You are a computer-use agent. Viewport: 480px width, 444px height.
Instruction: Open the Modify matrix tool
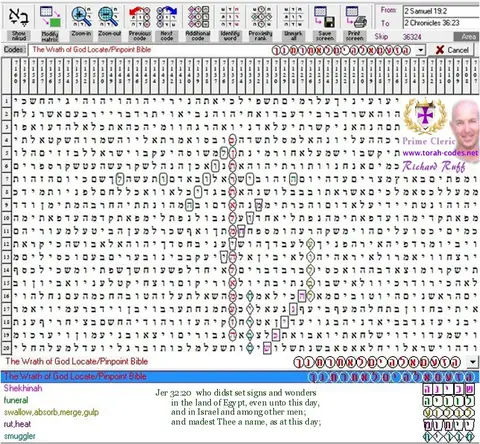click(x=50, y=17)
